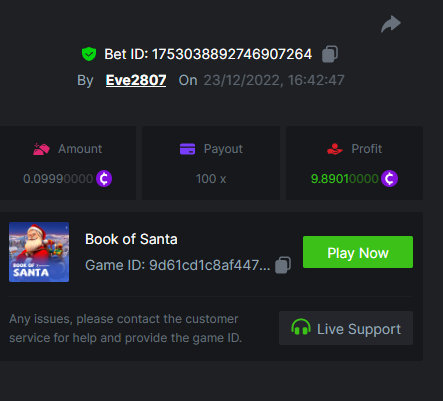The image size is (443, 401).
Task: Click the bet amount 0.09990000
Action: [58, 179]
